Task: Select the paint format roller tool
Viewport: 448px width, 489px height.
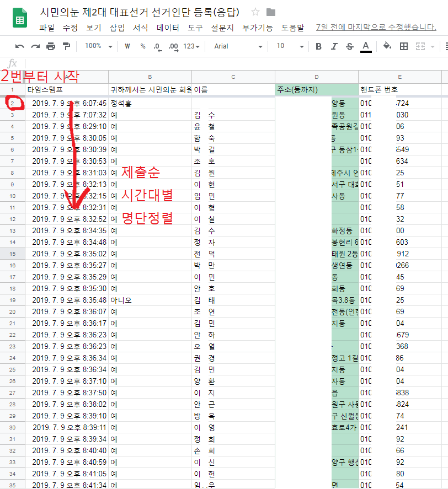Action: [66, 46]
